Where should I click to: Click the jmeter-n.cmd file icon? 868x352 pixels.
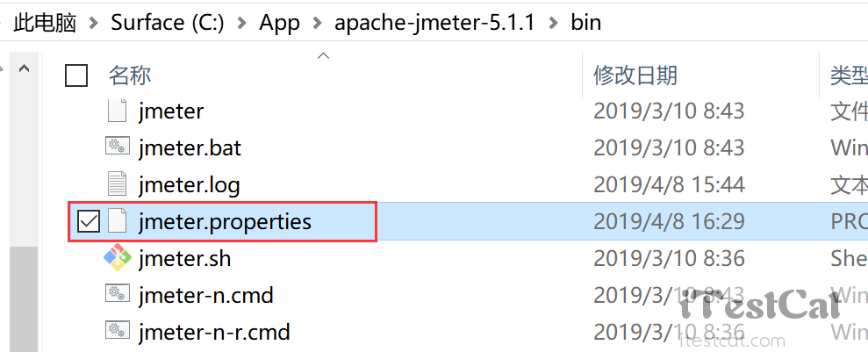[117, 296]
